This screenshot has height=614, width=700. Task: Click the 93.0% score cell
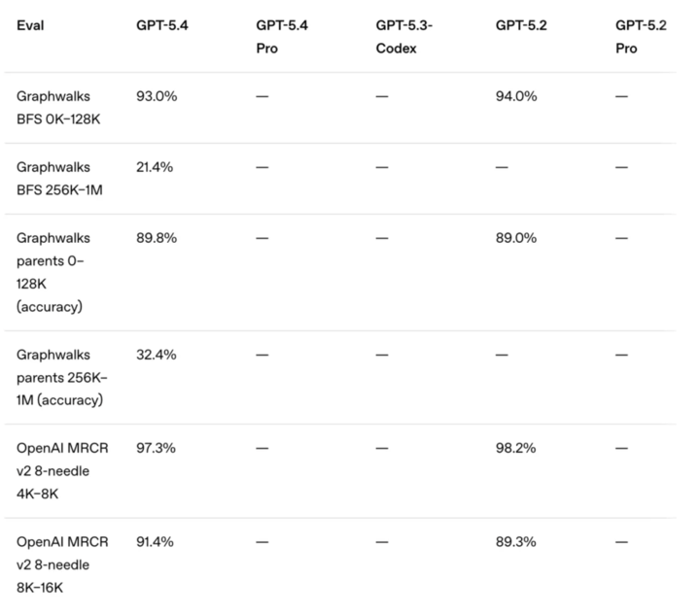click(156, 96)
